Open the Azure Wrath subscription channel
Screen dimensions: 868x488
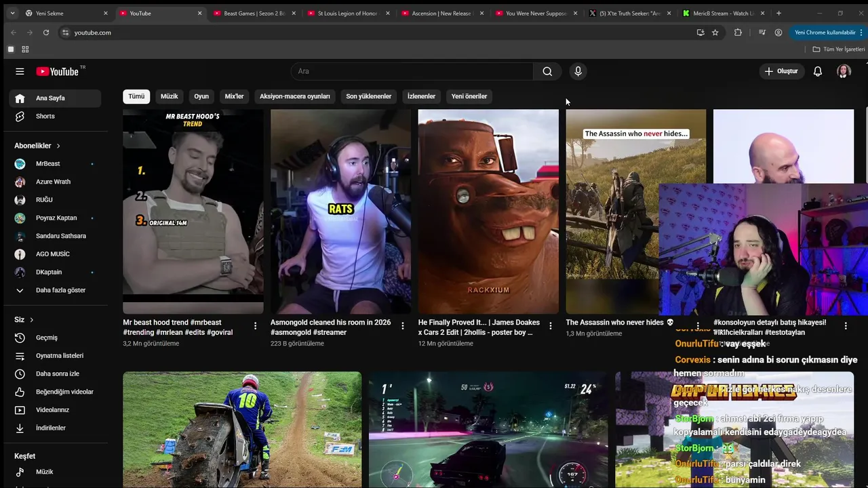pos(55,182)
